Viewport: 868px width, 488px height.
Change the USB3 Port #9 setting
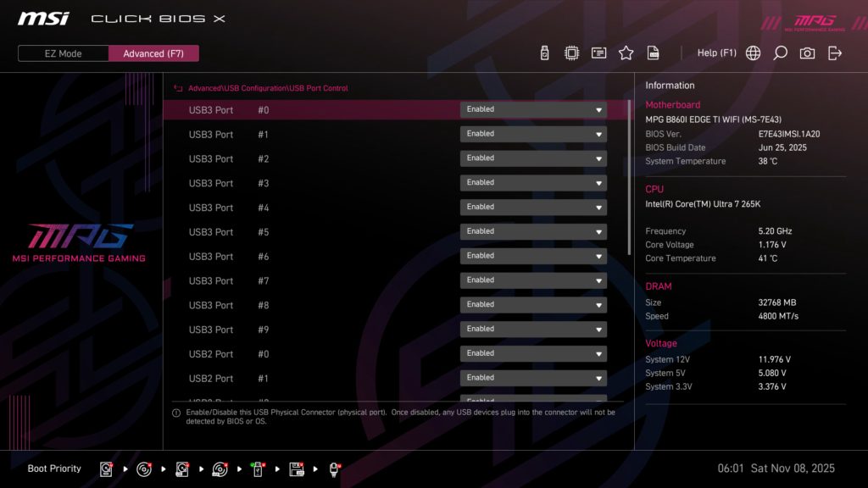[x=532, y=329]
